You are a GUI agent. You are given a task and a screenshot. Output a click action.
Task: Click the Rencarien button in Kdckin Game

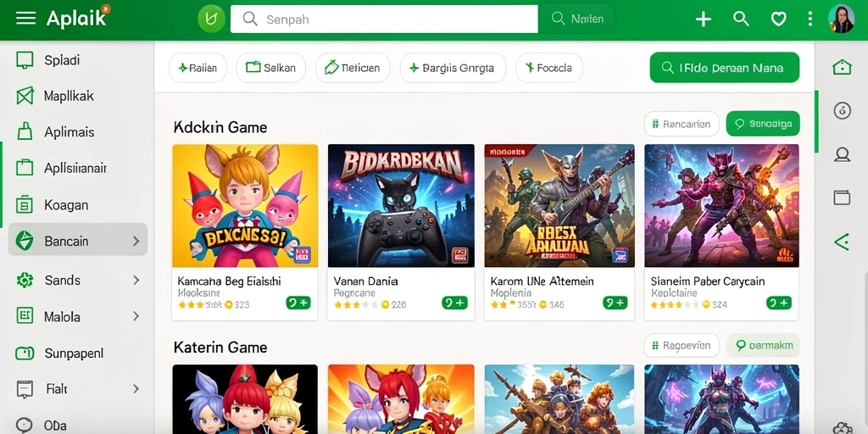682,124
